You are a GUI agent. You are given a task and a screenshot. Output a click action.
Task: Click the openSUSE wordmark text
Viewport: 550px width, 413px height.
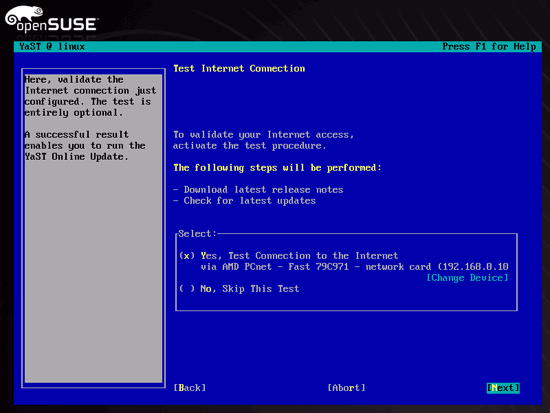point(57,26)
